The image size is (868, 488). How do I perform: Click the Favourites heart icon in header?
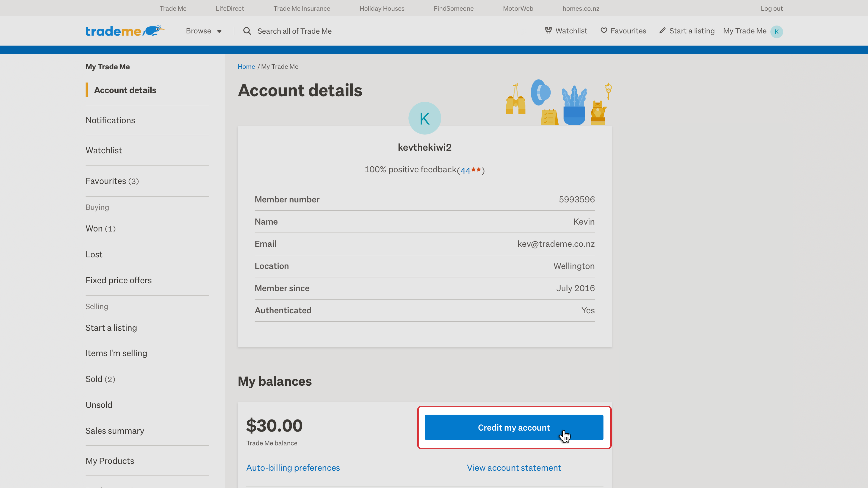[604, 31]
